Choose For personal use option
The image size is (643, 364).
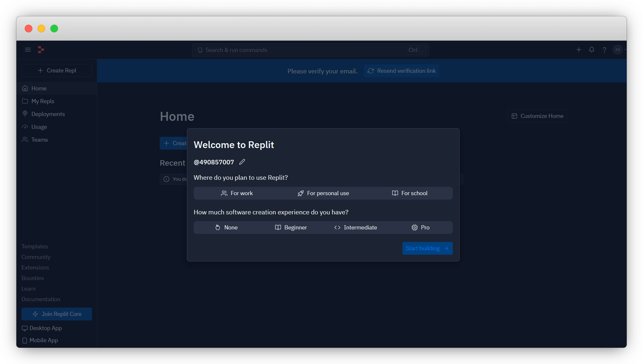click(x=323, y=193)
